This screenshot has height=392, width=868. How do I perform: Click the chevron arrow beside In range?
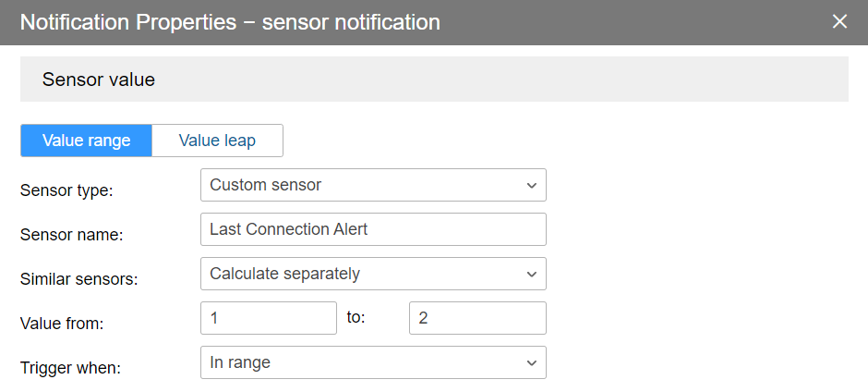pyautogui.click(x=532, y=362)
